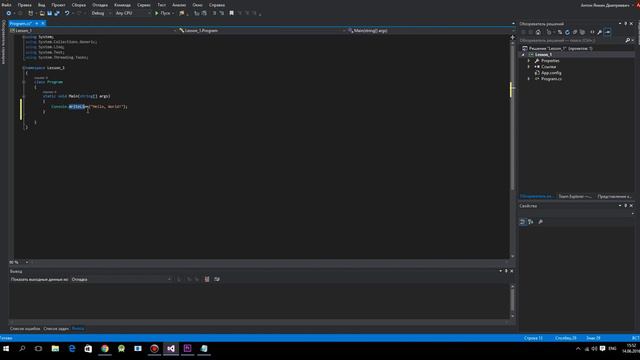Click the Save file toolbar icon
640x360 pixels.
pyautogui.click(x=49, y=13)
